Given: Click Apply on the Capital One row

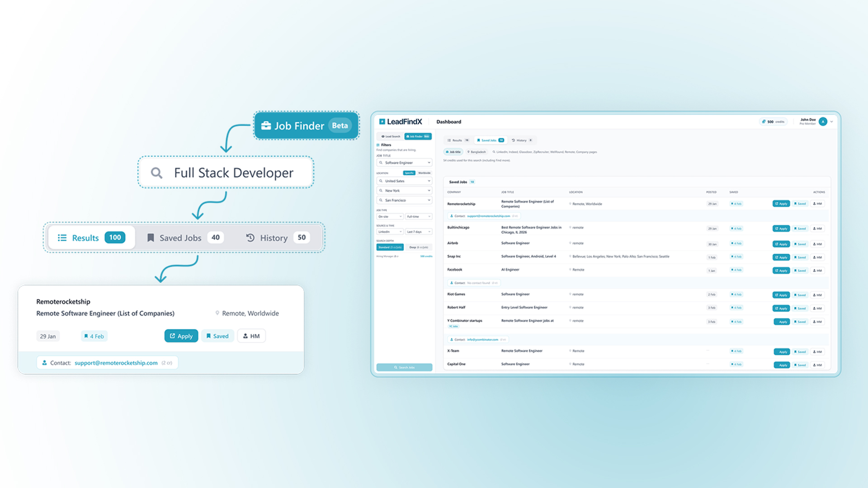Looking at the screenshot, I should (782, 365).
